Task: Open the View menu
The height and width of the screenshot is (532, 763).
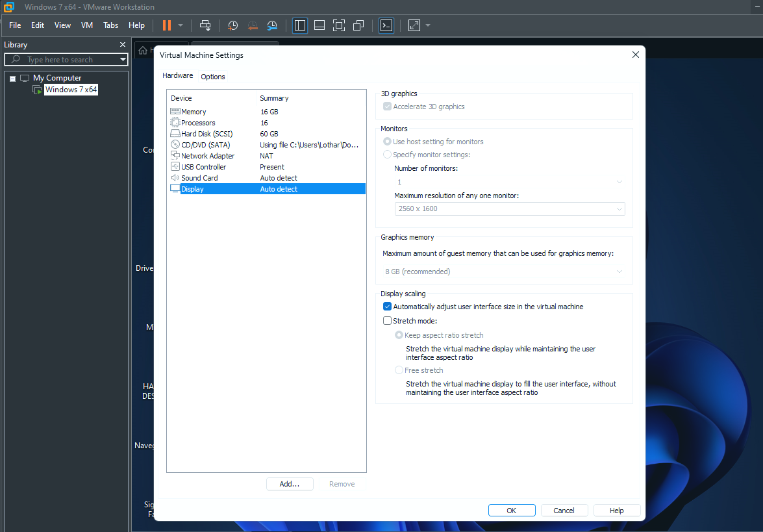Action: pos(62,25)
